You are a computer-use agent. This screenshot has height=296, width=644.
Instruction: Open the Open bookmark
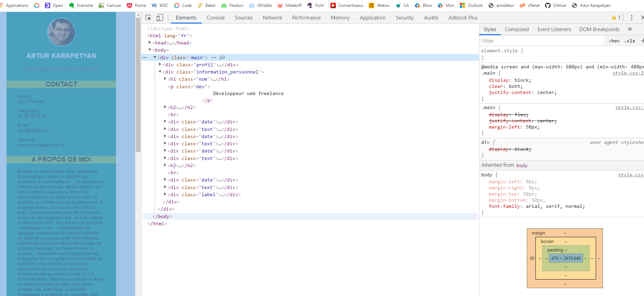[54, 5]
